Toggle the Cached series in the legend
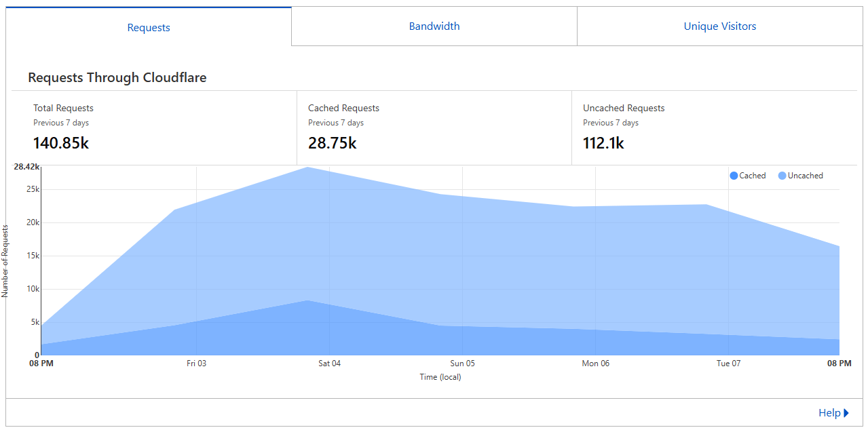The width and height of the screenshot is (868, 432). pyautogui.click(x=748, y=175)
